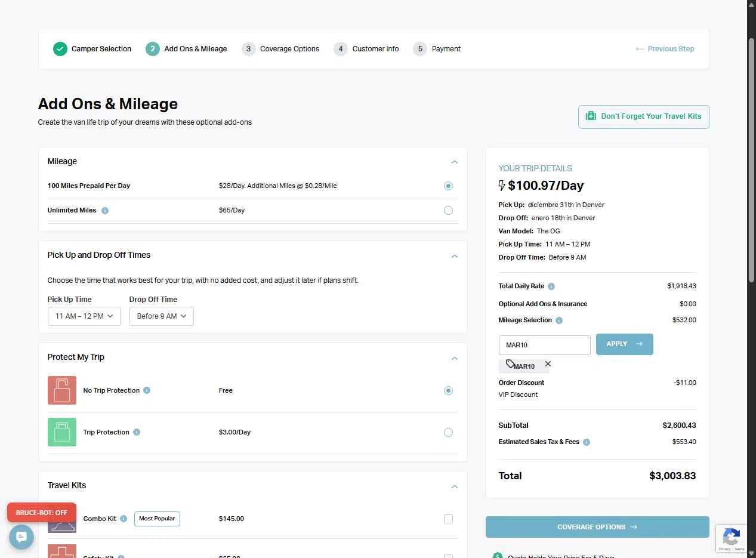Click the Safety Kit red cross thumbnail

[62, 551]
